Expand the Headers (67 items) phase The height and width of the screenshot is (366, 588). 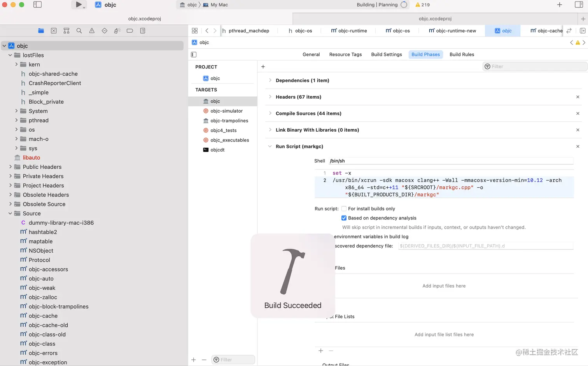click(270, 97)
